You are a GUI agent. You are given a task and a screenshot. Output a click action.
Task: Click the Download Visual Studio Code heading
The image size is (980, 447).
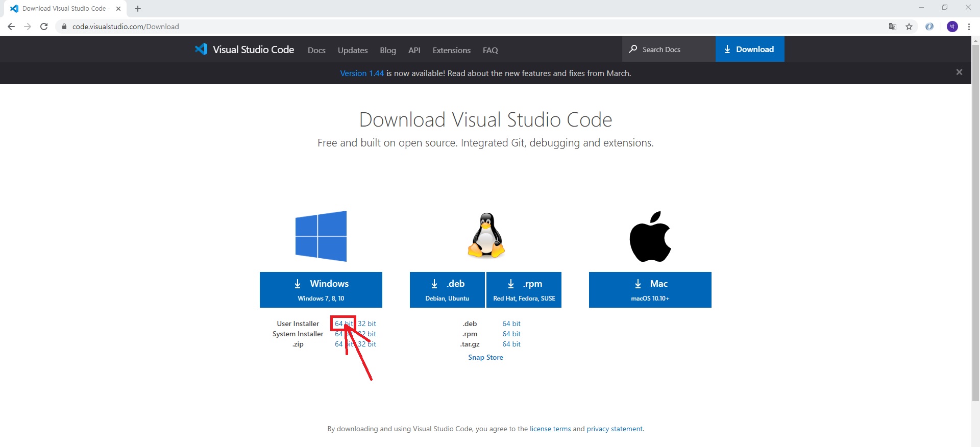485,119
